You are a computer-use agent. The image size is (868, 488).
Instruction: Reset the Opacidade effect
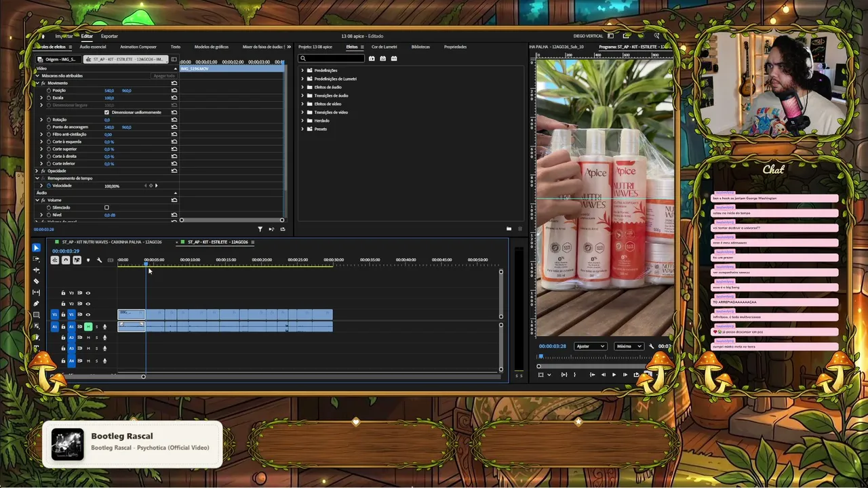point(174,171)
